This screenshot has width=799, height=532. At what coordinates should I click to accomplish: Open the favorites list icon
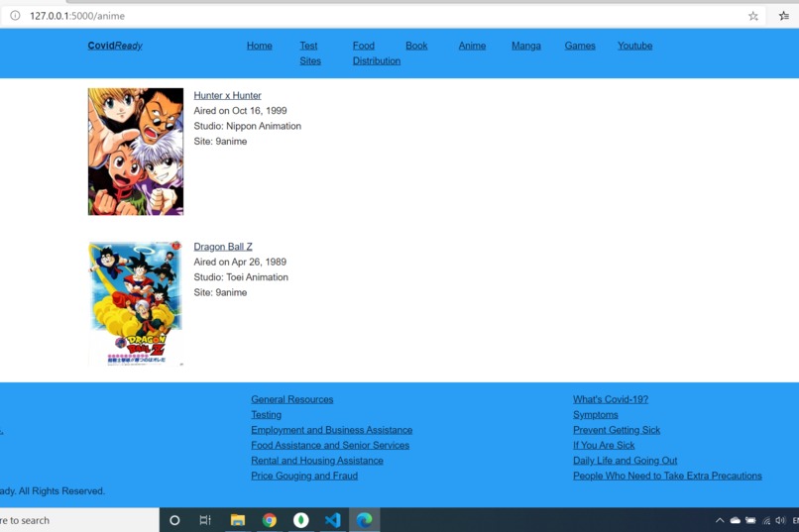click(x=784, y=16)
